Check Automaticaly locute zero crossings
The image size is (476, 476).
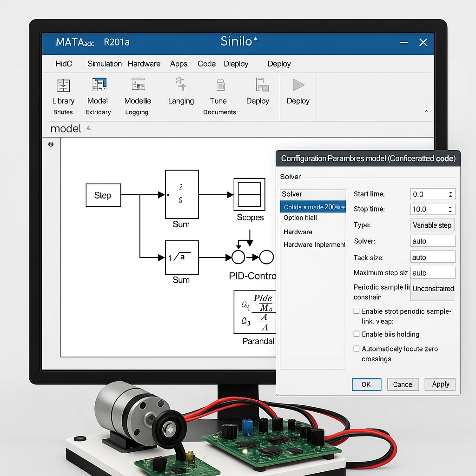click(357, 348)
